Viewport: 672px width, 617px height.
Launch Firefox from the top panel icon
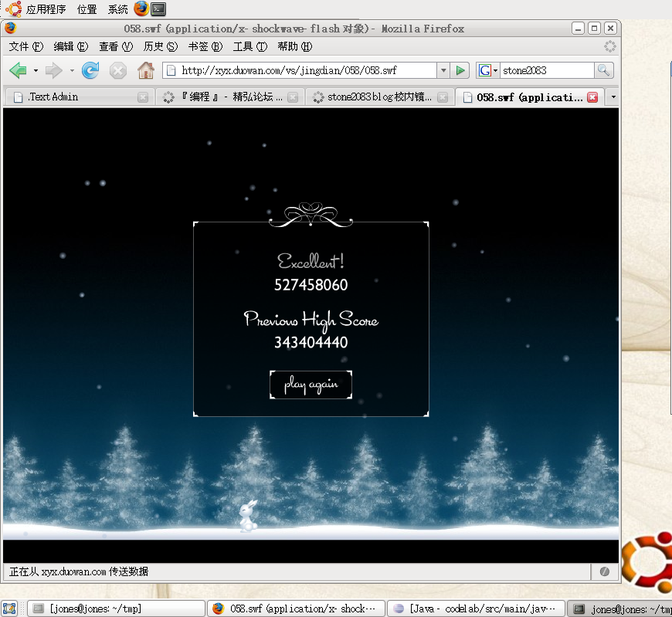click(x=141, y=8)
